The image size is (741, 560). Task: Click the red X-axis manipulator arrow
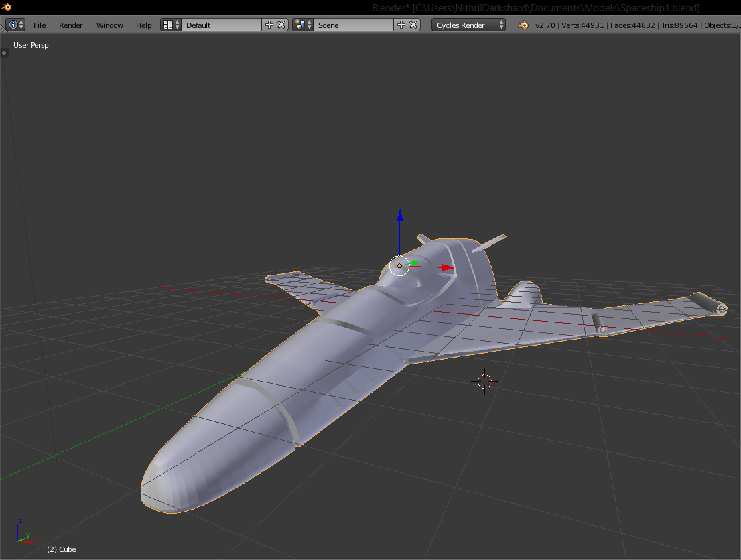coord(448,267)
